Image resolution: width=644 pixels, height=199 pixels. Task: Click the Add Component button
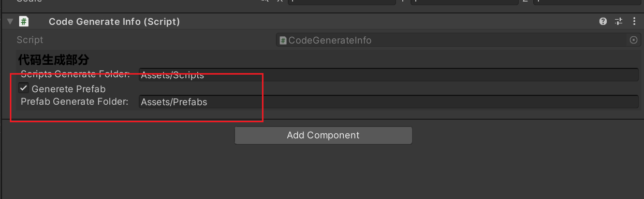point(323,135)
